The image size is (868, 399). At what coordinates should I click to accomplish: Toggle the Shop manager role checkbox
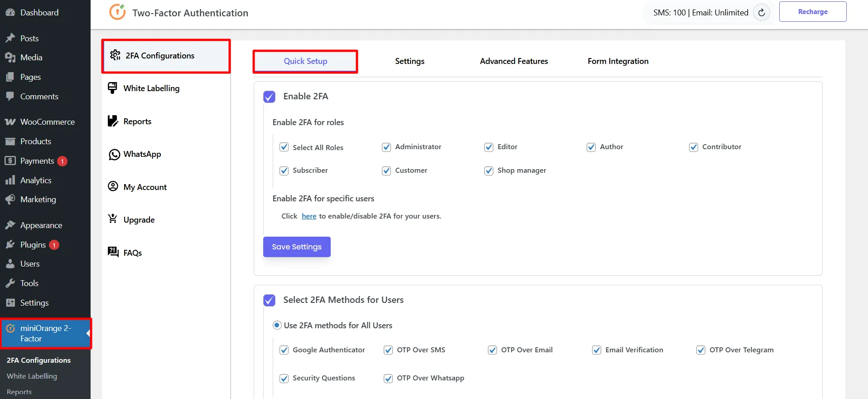(x=489, y=170)
